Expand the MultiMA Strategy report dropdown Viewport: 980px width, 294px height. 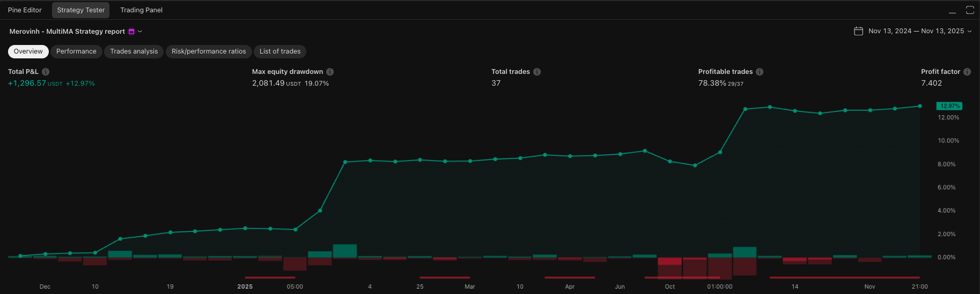140,32
